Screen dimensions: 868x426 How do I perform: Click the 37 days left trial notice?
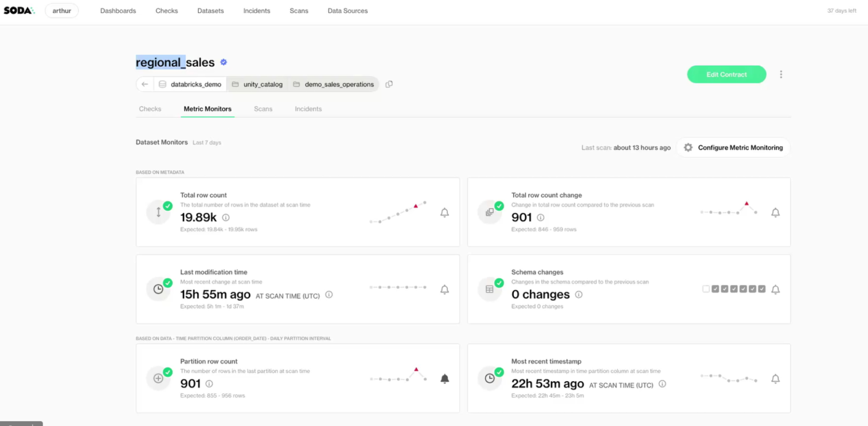(x=842, y=11)
